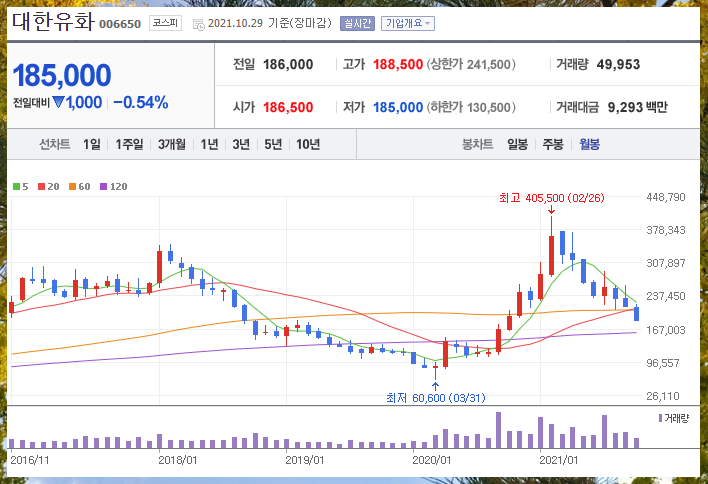This screenshot has width=708, height=484.
Task: Click the 고가 value 188,500
Action: click(398, 65)
